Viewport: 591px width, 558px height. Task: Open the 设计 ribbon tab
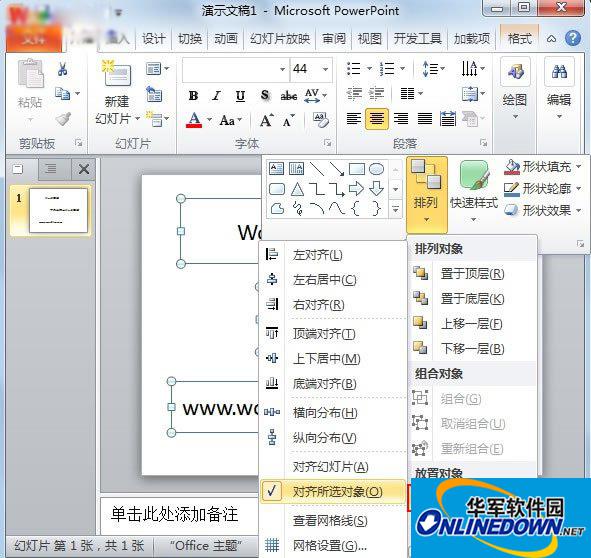point(153,38)
